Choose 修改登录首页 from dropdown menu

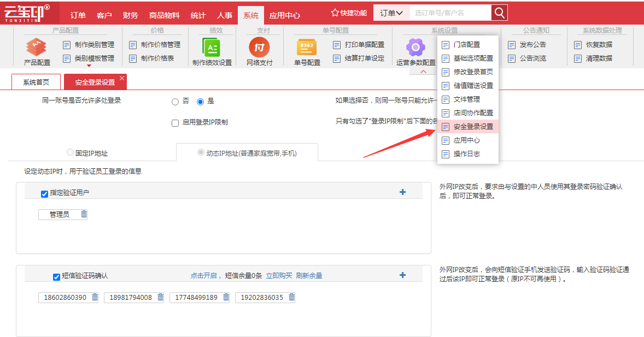[x=468, y=72]
